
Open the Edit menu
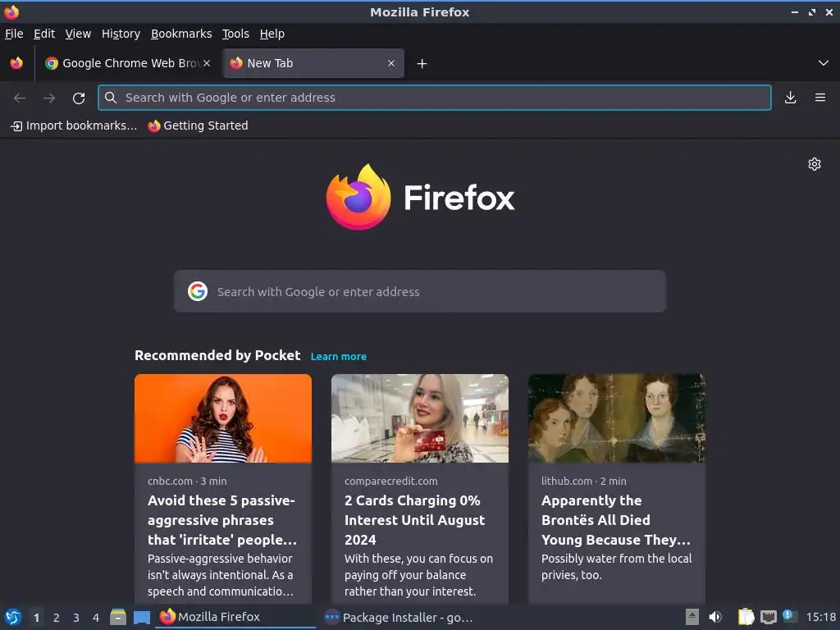click(44, 34)
